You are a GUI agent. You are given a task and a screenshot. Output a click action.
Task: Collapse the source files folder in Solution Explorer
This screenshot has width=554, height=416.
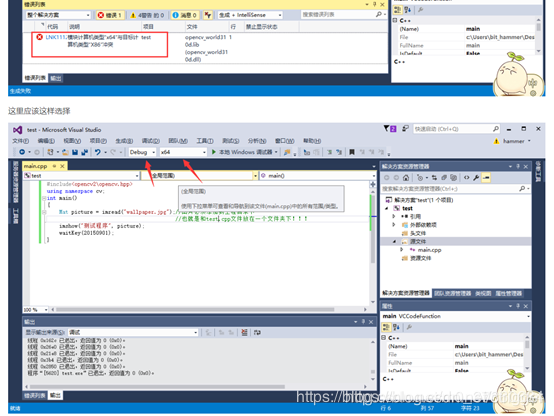tap(394, 241)
